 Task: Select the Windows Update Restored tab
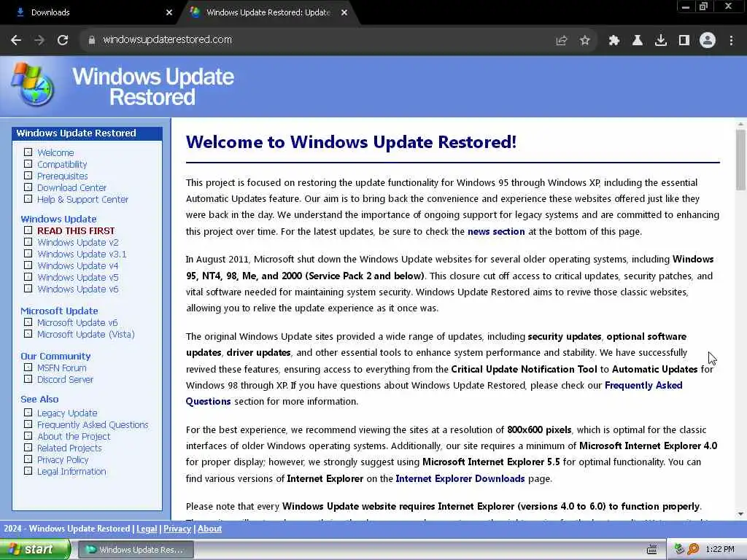[268, 12]
